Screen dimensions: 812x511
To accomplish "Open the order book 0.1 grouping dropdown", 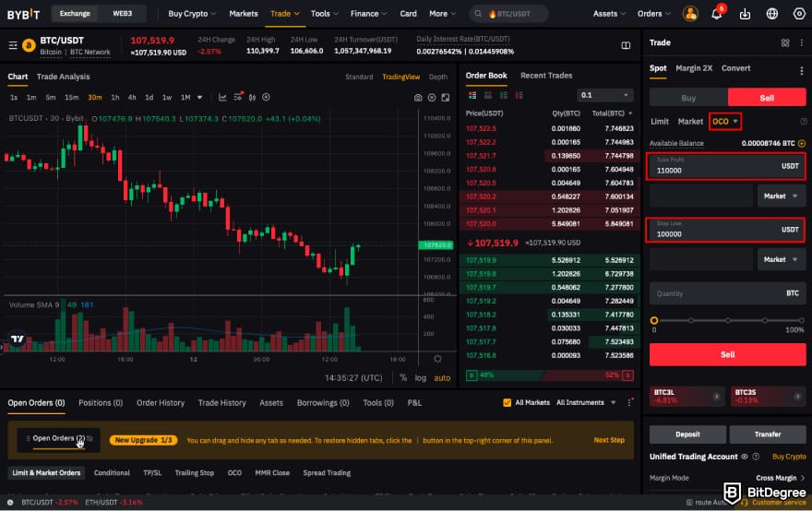I will pyautogui.click(x=605, y=95).
